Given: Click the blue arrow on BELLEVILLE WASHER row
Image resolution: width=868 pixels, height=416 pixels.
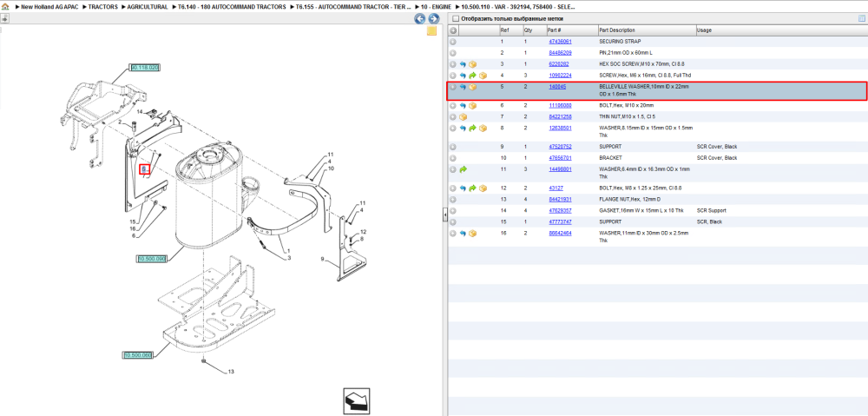Looking at the screenshot, I should 463,87.
